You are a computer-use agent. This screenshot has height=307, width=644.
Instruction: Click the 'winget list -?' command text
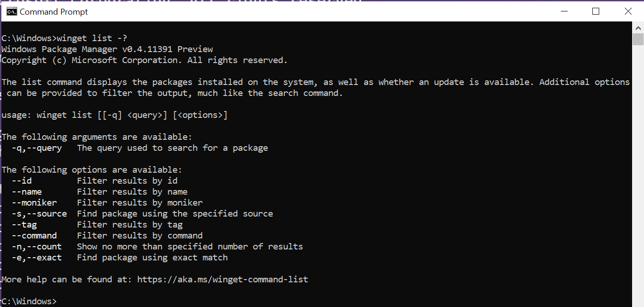pos(91,38)
